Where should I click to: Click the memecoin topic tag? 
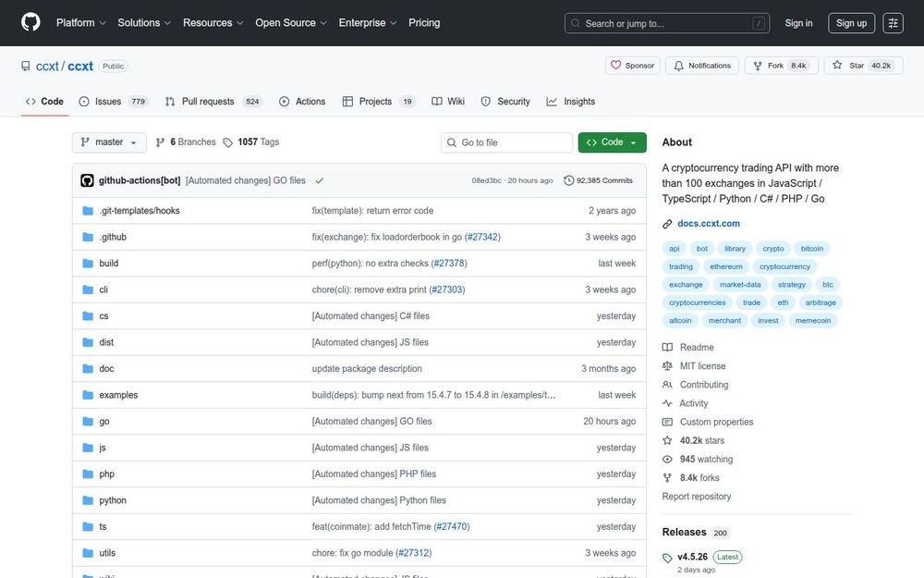pos(812,320)
